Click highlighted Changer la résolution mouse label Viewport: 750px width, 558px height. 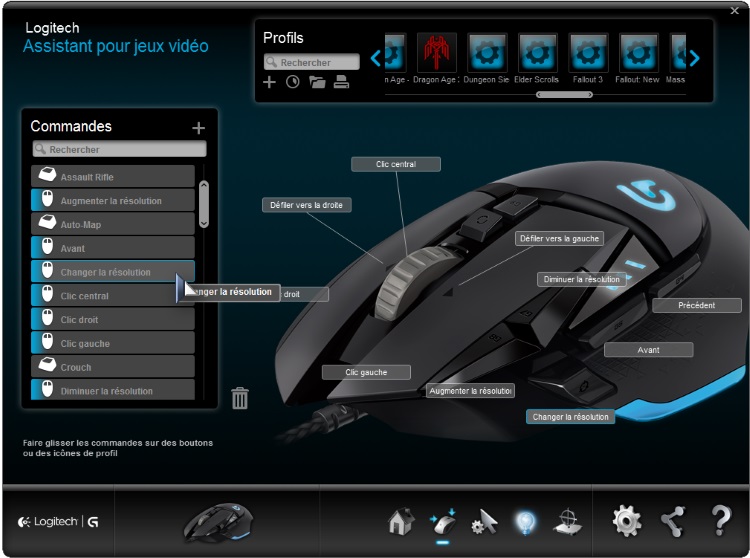[570, 416]
